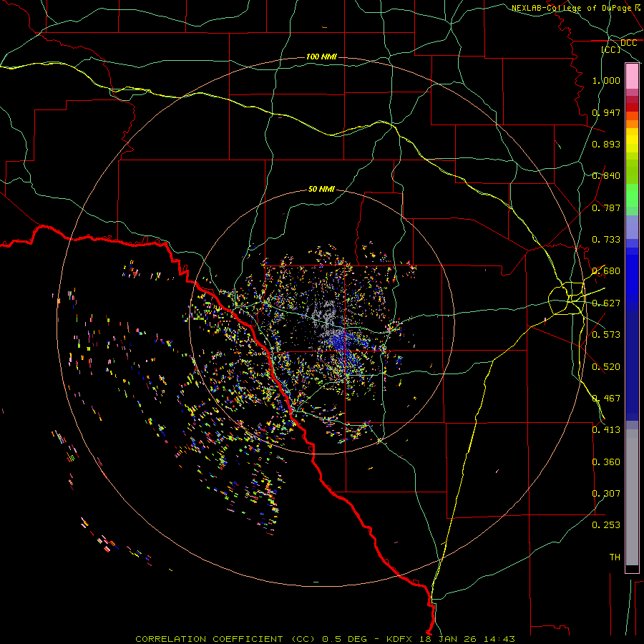Click the 0.253 legend value
The width and height of the screenshot is (644, 644).
click(606, 525)
